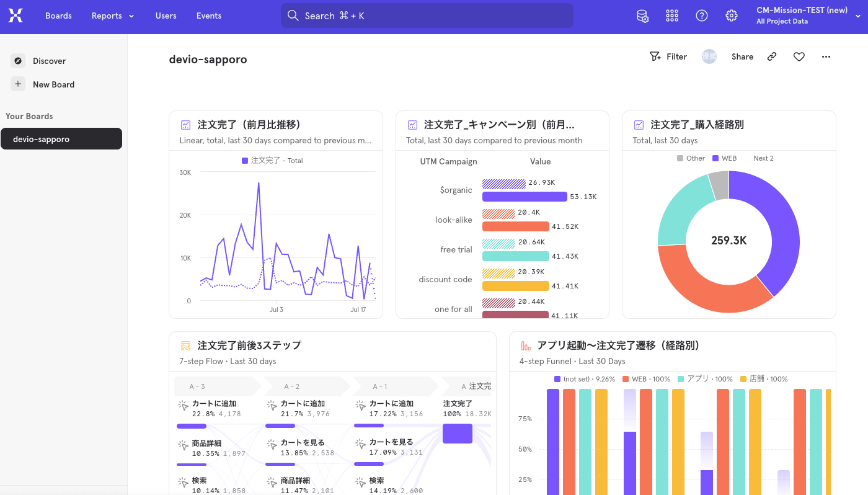The image size is (868, 495).
Task: Select Users in the top navigation
Action: click(x=166, y=16)
